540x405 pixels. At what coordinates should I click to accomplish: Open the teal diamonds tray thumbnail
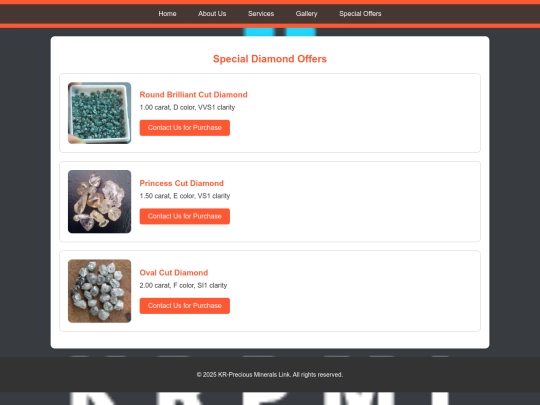100,113
